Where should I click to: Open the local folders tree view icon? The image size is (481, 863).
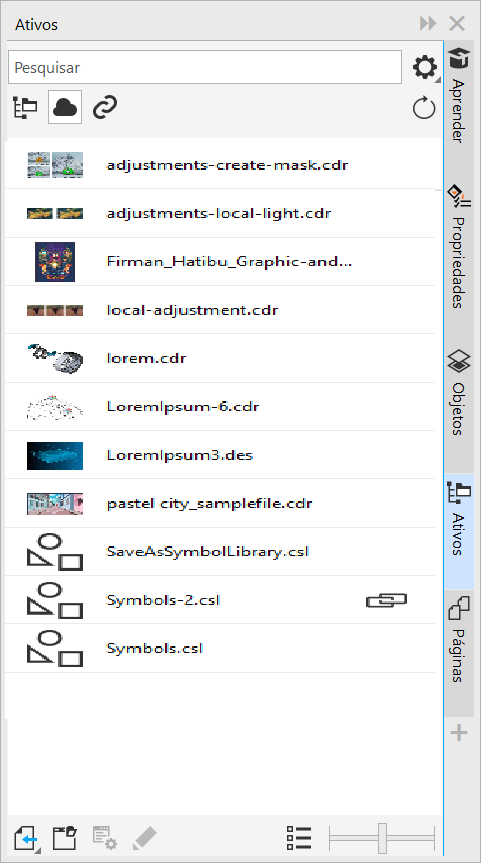click(25, 107)
